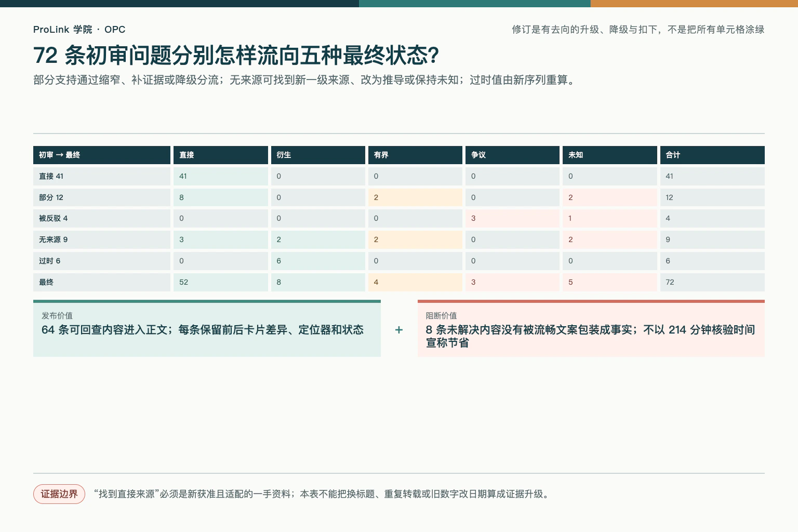Click the 证据边界 badge
This screenshot has height=532, width=798.
point(59,494)
